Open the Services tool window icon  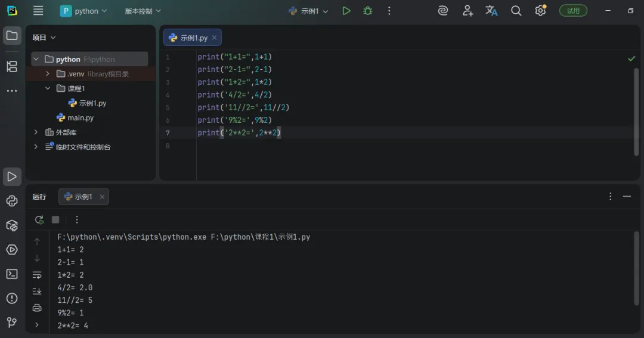tap(12, 249)
